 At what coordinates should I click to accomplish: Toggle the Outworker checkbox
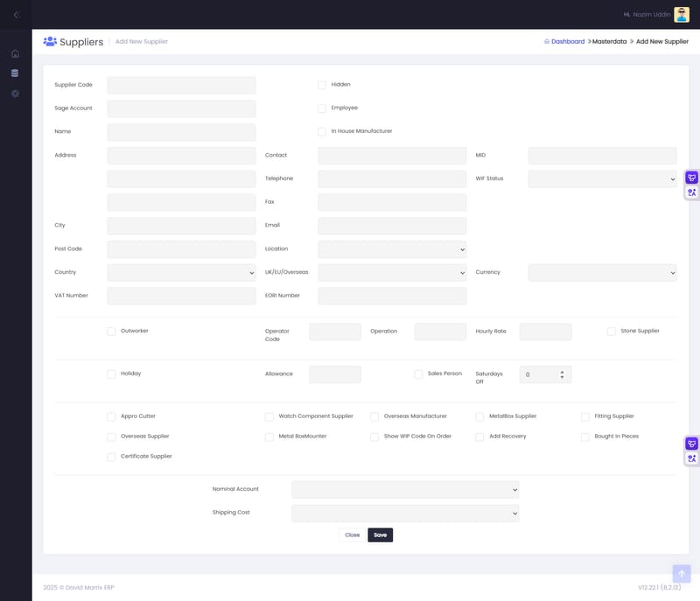(x=111, y=332)
